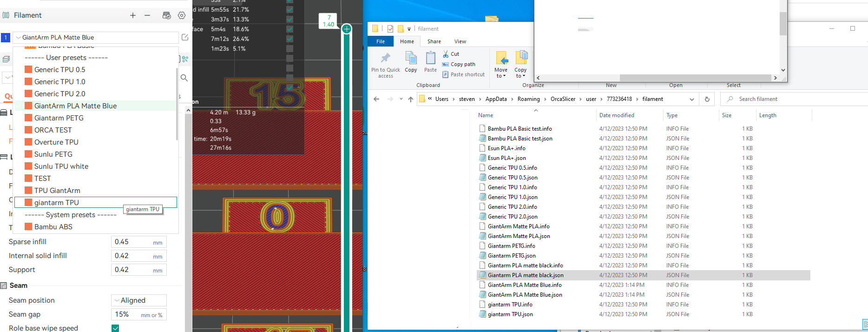Viewport: 868px width, 332px height.
Task: Click the blue filament number 1 swatch
Action: (6, 38)
